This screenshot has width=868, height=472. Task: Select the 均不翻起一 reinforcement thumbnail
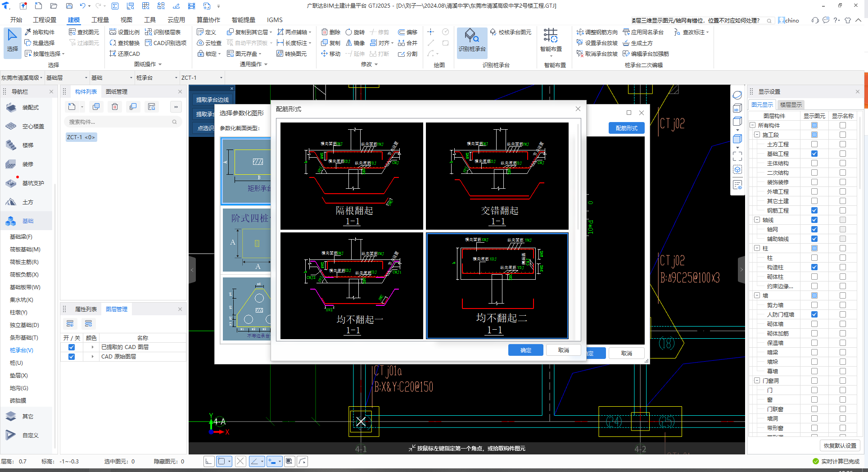(x=352, y=286)
